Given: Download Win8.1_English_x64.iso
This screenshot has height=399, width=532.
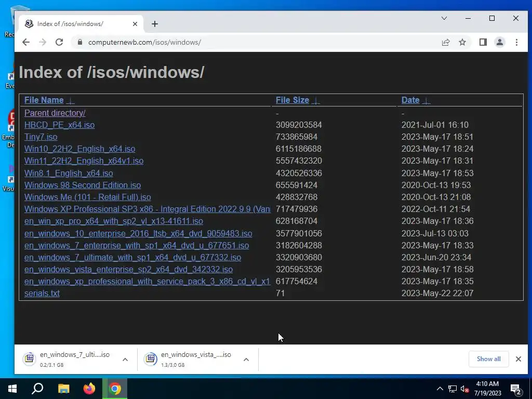Looking at the screenshot, I should pyautogui.click(x=69, y=173).
